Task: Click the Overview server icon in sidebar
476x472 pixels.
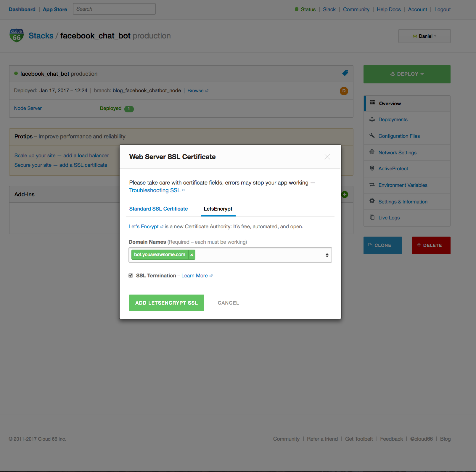Action: (373, 102)
